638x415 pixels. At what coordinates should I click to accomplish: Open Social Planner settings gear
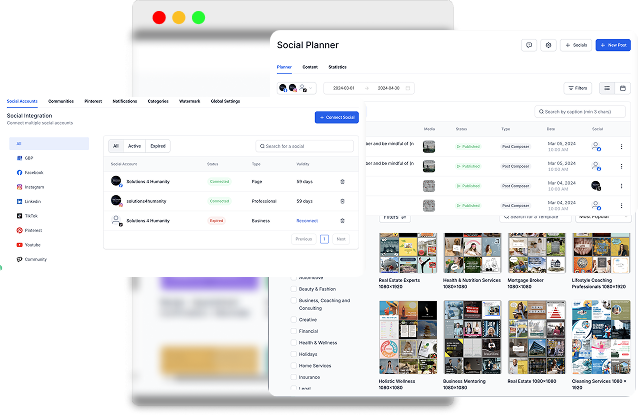(548, 45)
